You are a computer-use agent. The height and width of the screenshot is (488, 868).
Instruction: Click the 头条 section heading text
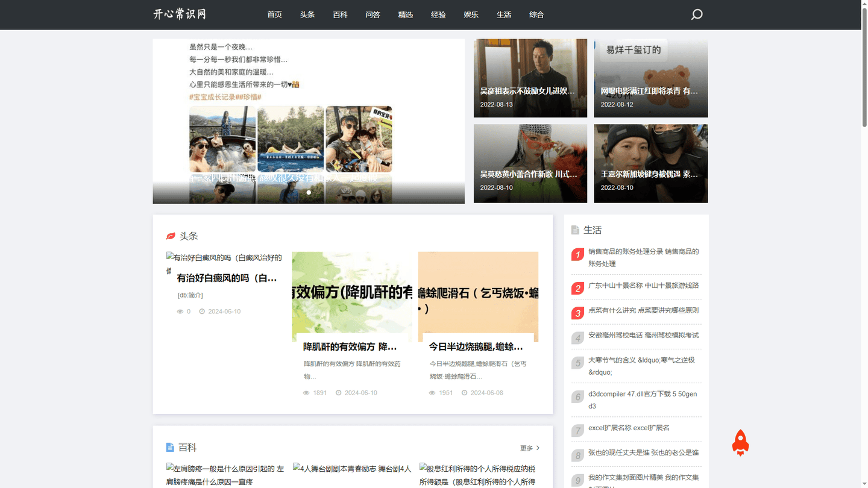(189, 236)
